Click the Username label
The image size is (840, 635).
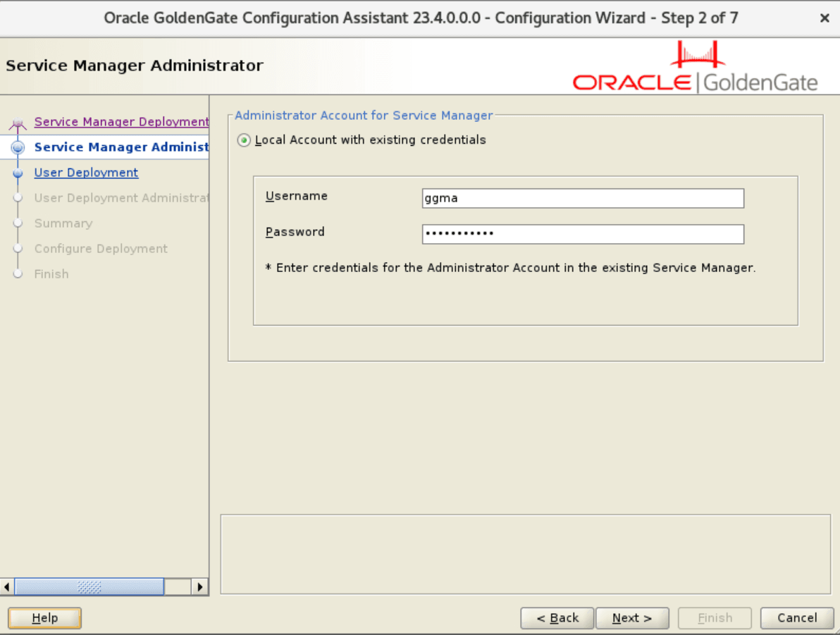[296, 196]
